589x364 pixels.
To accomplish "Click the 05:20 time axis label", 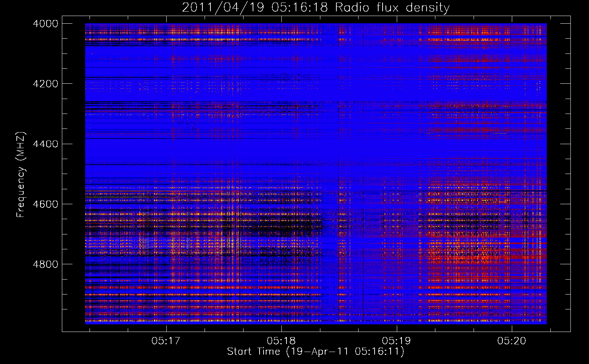I will pos(512,341).
